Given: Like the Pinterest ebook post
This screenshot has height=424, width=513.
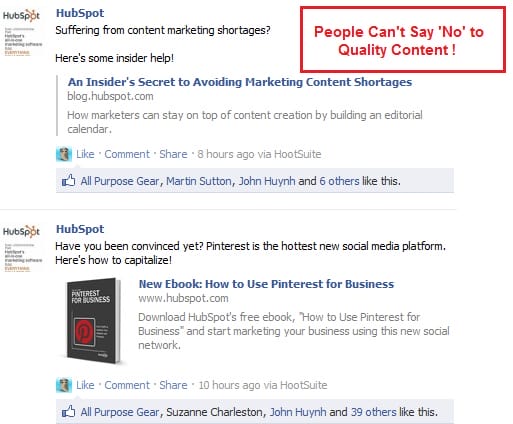Looking at the screenshot, I should point(85,385).
